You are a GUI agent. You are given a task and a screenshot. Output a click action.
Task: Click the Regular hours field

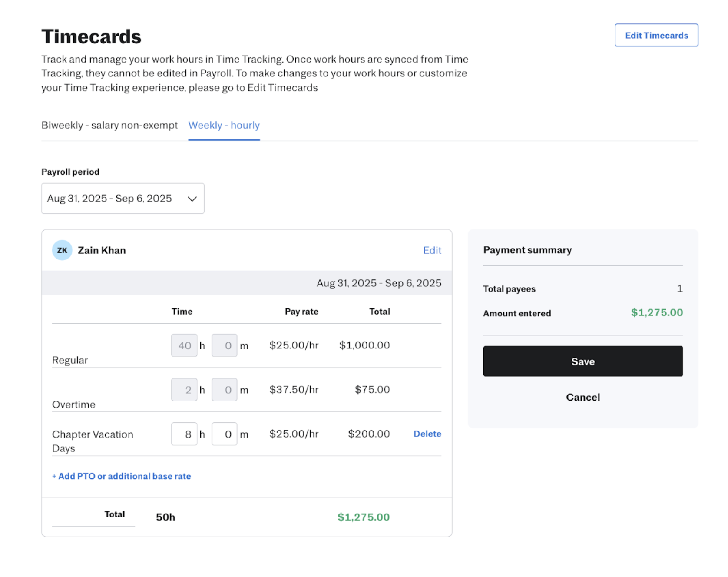pos(184,346)
